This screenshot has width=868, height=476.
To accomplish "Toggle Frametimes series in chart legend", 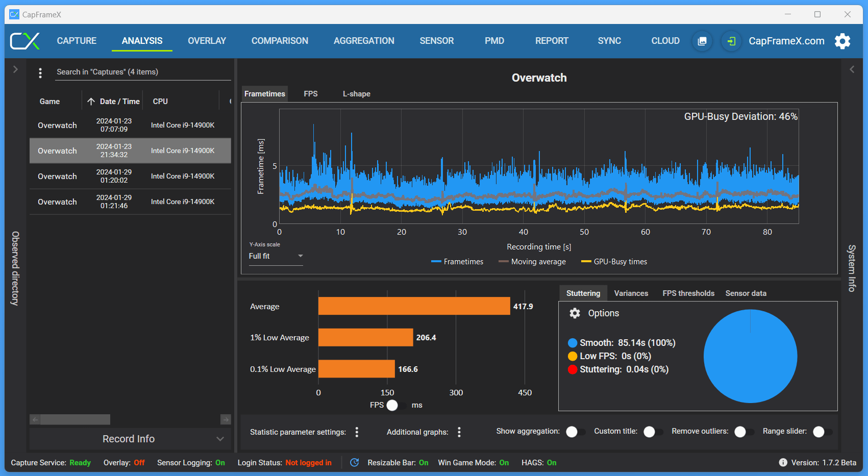I will point(457,262).
